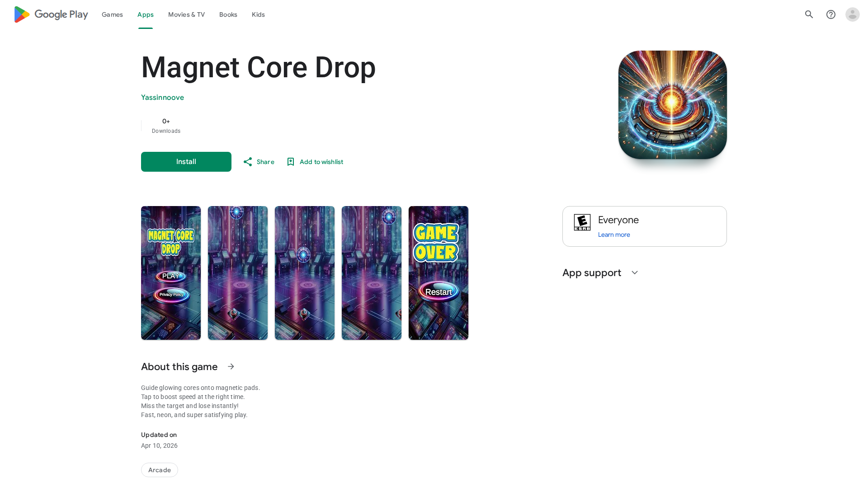
Task: Go to the Google Play home logo
Action: [51, 14]
